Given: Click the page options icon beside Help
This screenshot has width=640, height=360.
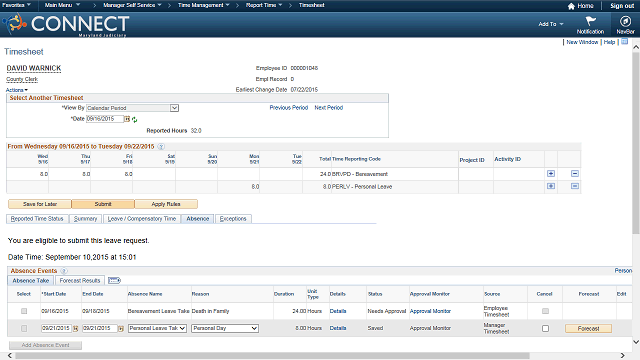Looking at the screenshot, I should pyautogui.click(x=624, y=42).
